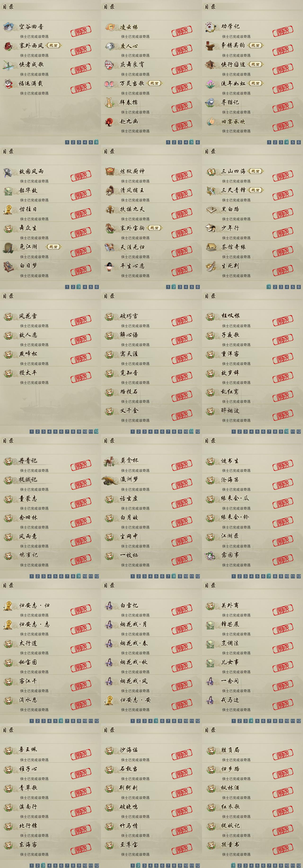The width and height of the screenshot is (303, 868).
Task: Go to page 5 in the 空谷回音 panel
Action: pos(91,142)
